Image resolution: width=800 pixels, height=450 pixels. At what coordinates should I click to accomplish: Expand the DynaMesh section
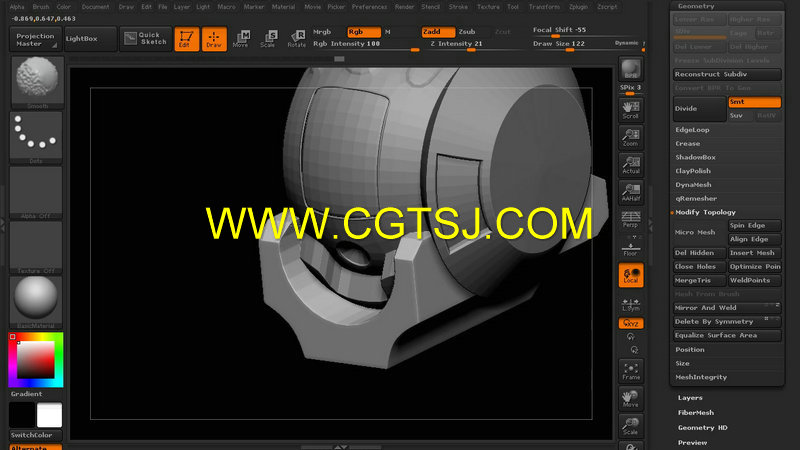[x=693, y=185]
